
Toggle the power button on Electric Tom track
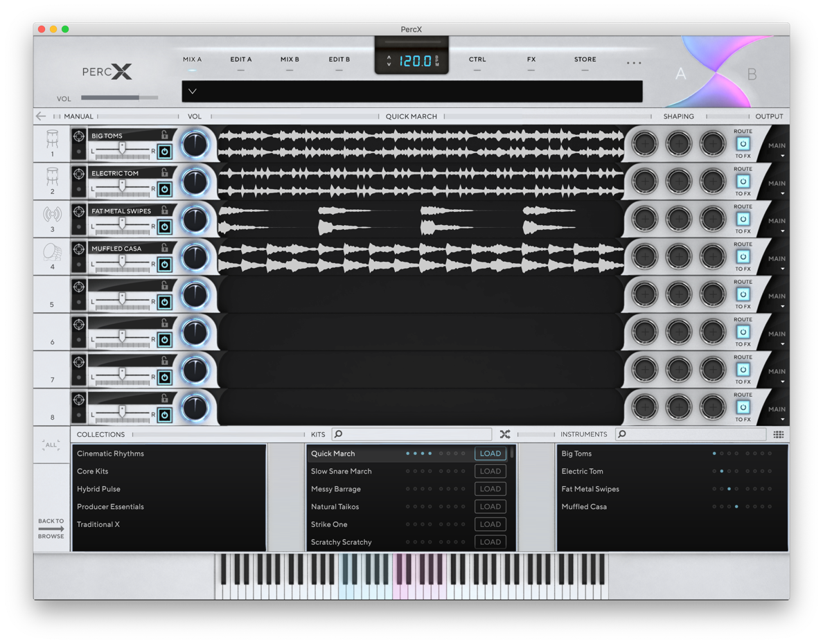[165, 190]
